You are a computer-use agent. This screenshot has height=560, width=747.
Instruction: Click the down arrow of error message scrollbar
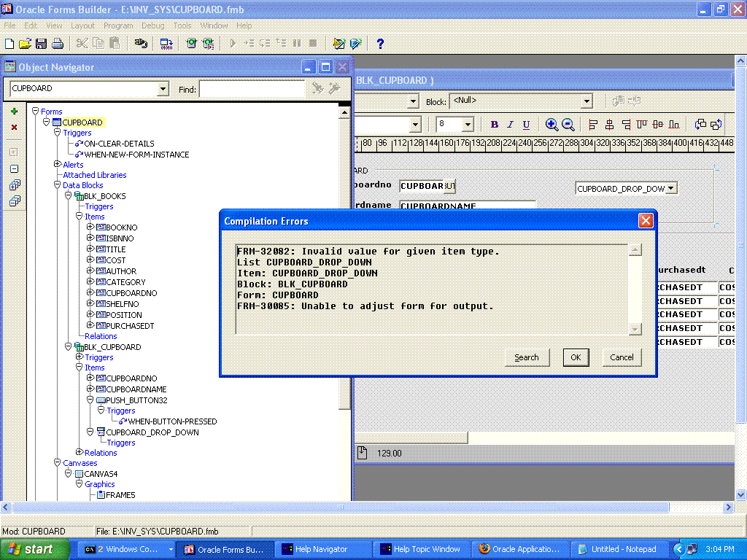[635, 329]
